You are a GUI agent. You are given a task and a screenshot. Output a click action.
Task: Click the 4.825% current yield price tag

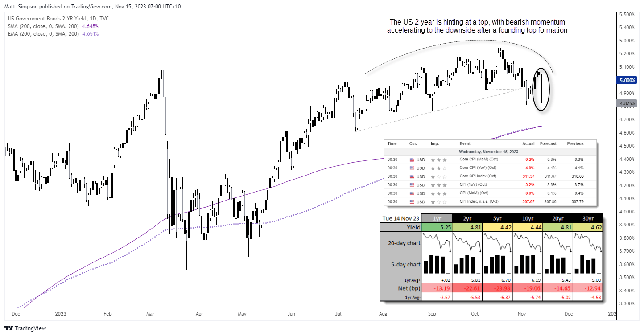(x=627, y=103)
